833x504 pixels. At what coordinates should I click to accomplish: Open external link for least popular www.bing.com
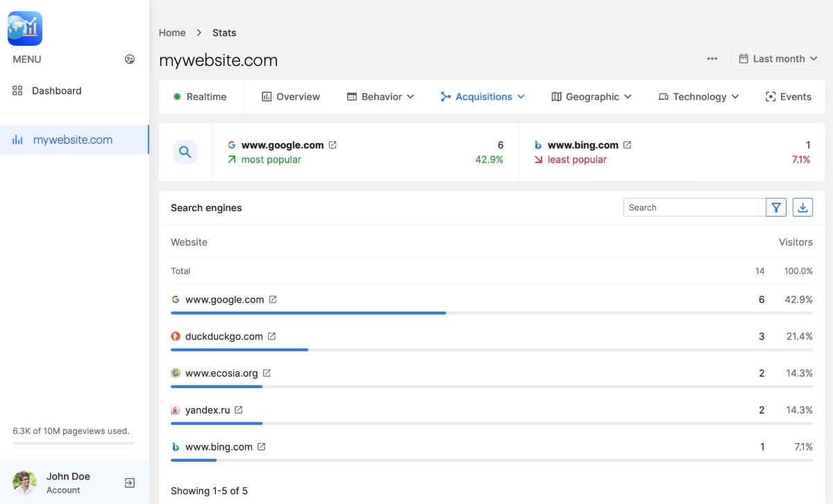coord(628,145)
